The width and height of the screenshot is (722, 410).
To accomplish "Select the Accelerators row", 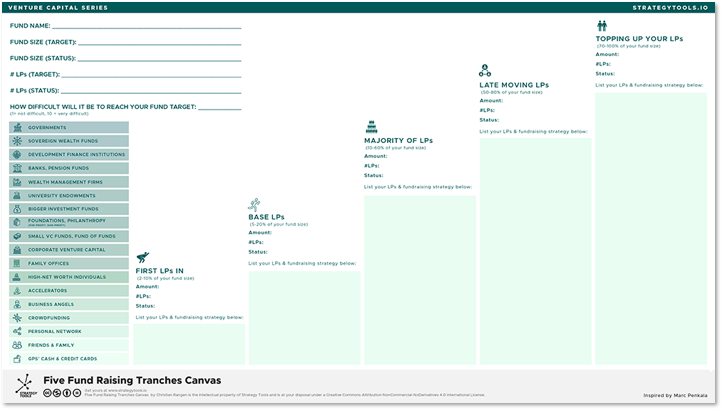I will (x=69, y=290).
